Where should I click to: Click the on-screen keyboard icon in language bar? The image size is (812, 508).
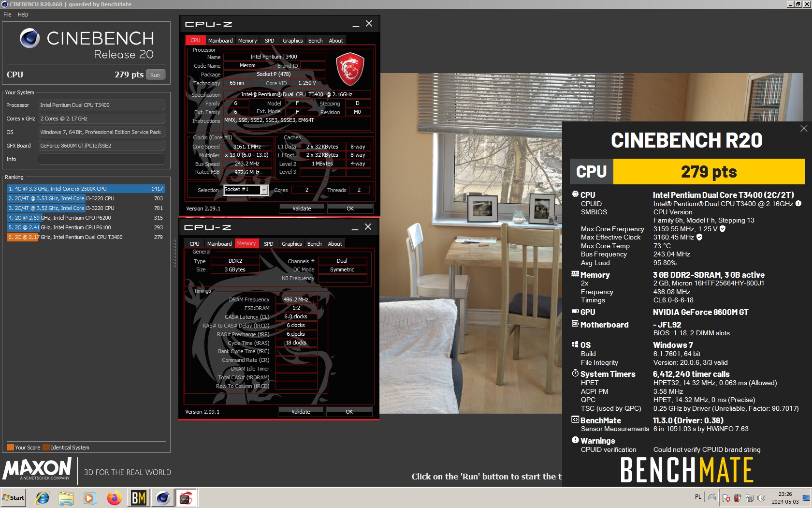712,497
